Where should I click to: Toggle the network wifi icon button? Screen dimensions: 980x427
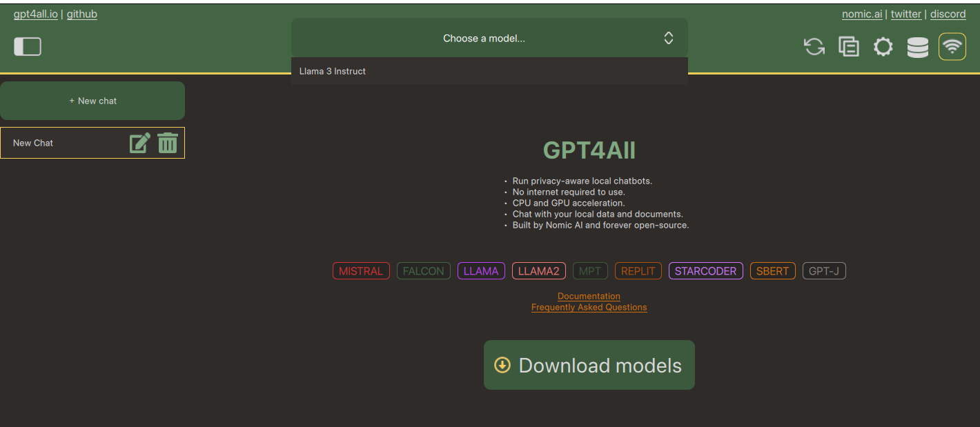[x=952, y=47]
